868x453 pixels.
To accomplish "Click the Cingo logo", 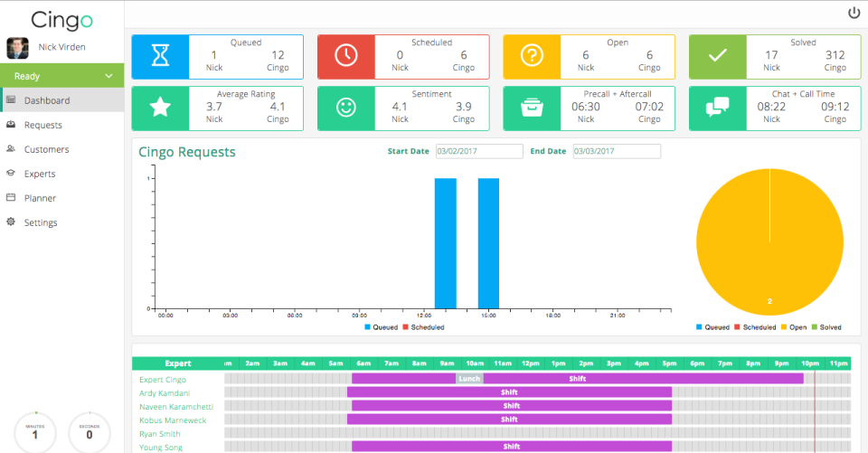I will 61,20.
